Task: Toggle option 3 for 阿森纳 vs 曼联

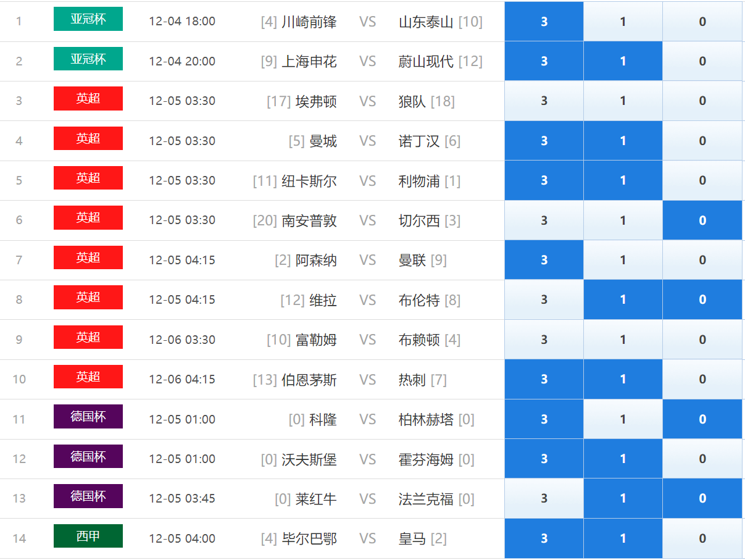Action: click(x=544, y=260)
